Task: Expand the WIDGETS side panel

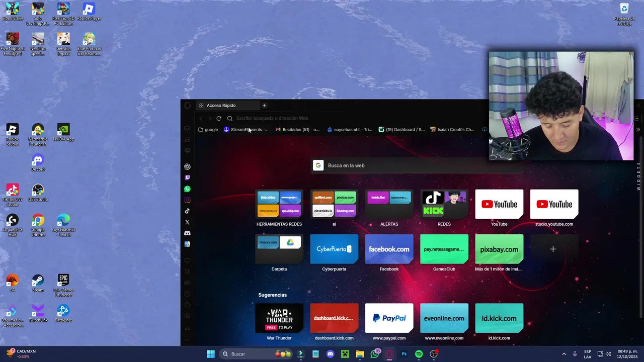Action: 639,176
